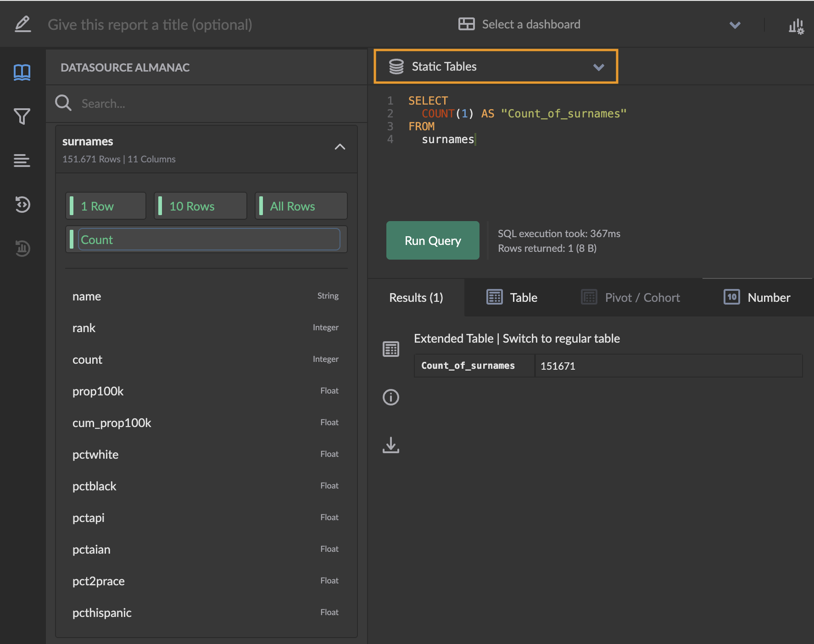Select the pctwhite column in list

pyautogui.click(x=95, y=455)
